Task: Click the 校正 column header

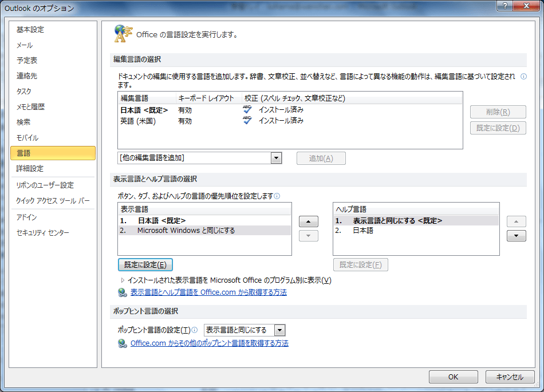Action: pyautogui.click(x=352, y=98)
